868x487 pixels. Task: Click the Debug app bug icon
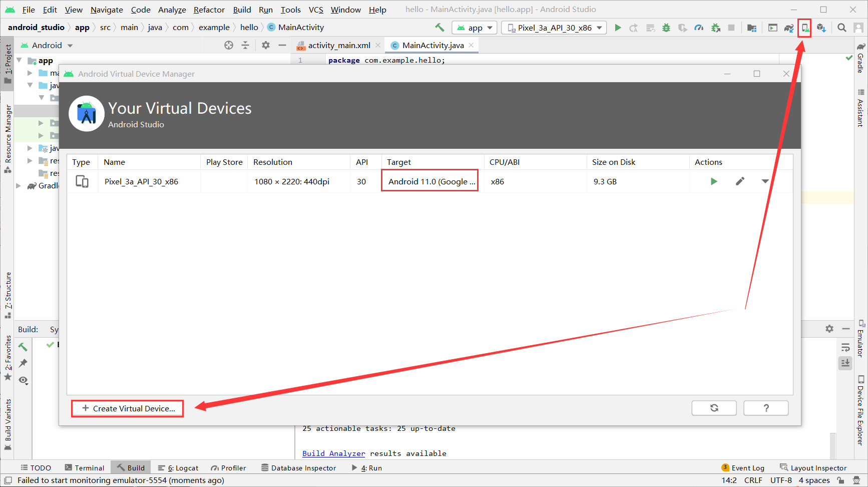click(666, 28)
